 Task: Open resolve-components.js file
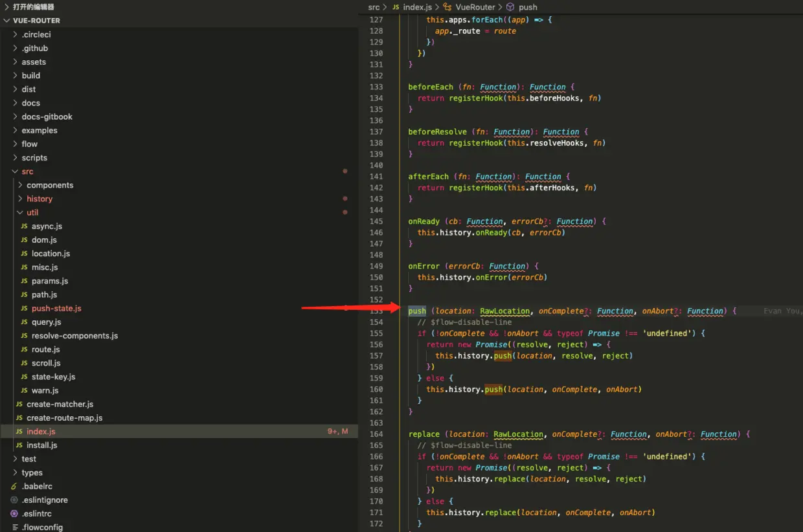tap(74, 336)
